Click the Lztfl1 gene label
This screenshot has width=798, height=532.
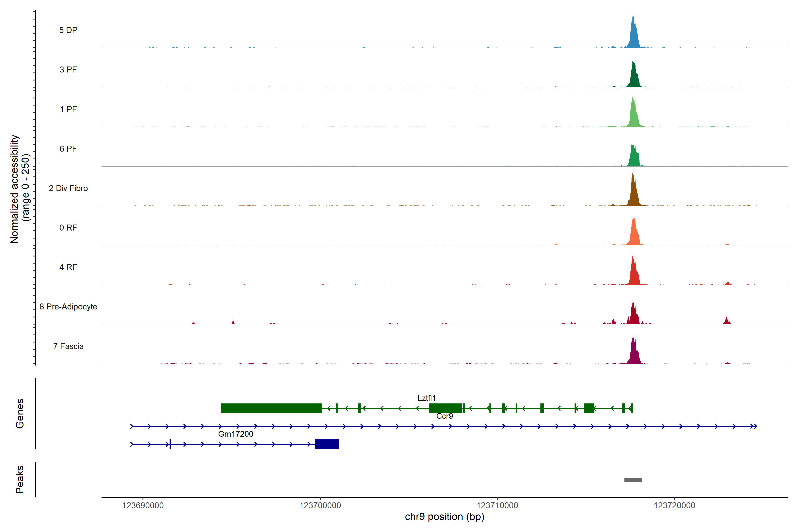(426, 398)
